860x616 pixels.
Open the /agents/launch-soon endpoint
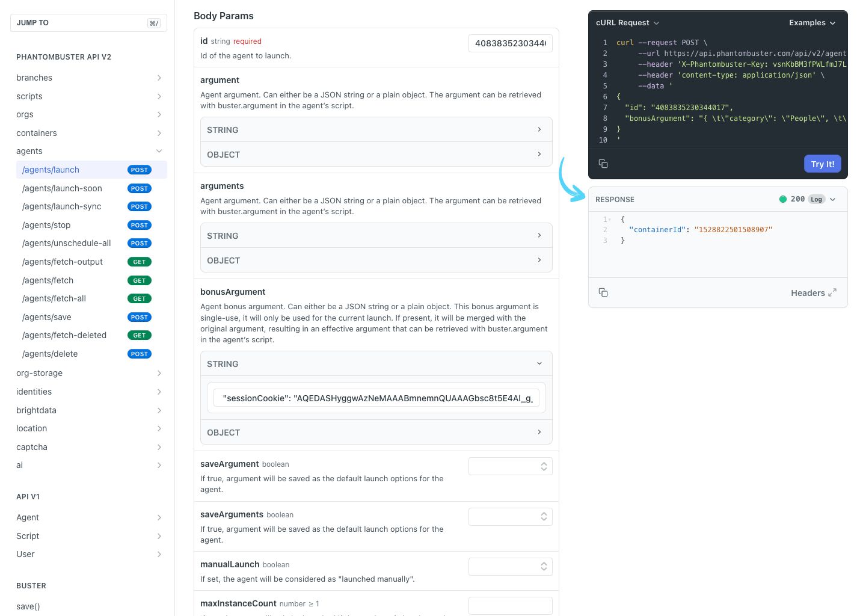tap(91, 188)
